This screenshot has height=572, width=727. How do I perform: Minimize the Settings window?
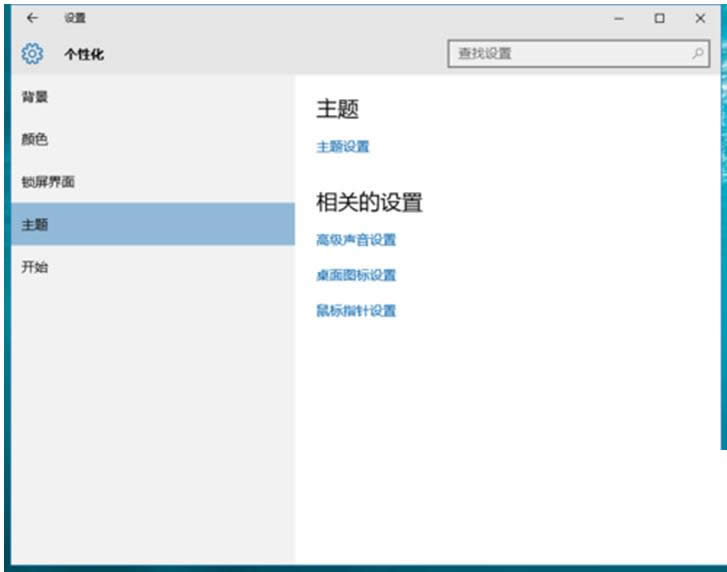pyautogui.click(x=619, y=18)
